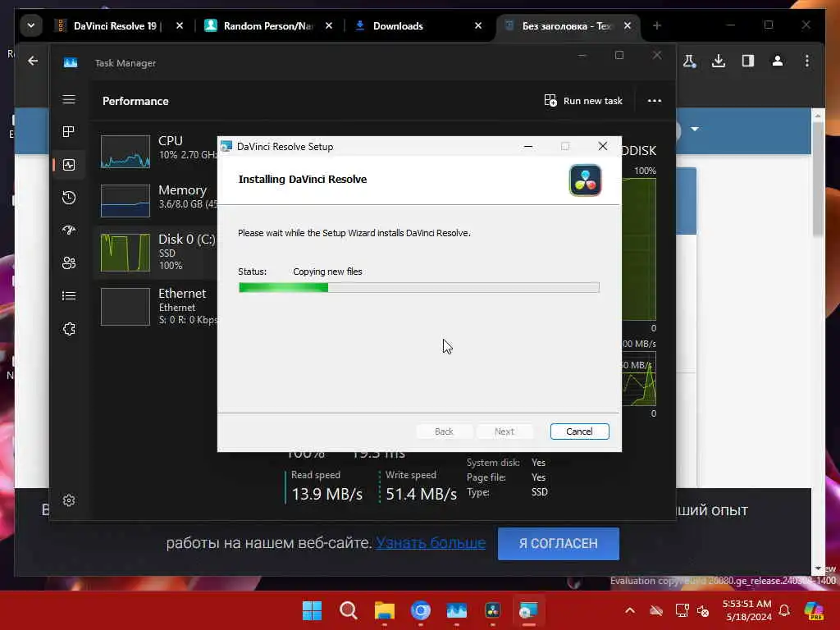Go back in the browser
Screen dimensions: 840x630
coord(33,61)
